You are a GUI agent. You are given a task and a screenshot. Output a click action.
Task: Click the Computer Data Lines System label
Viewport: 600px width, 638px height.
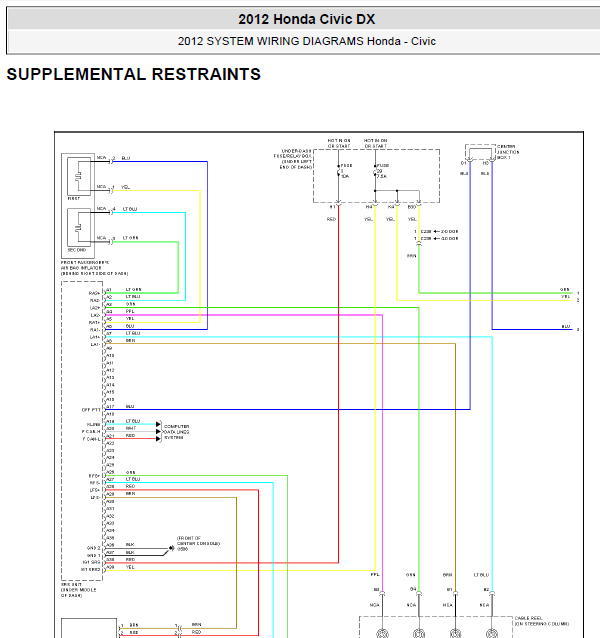click(x=177, y=432)
